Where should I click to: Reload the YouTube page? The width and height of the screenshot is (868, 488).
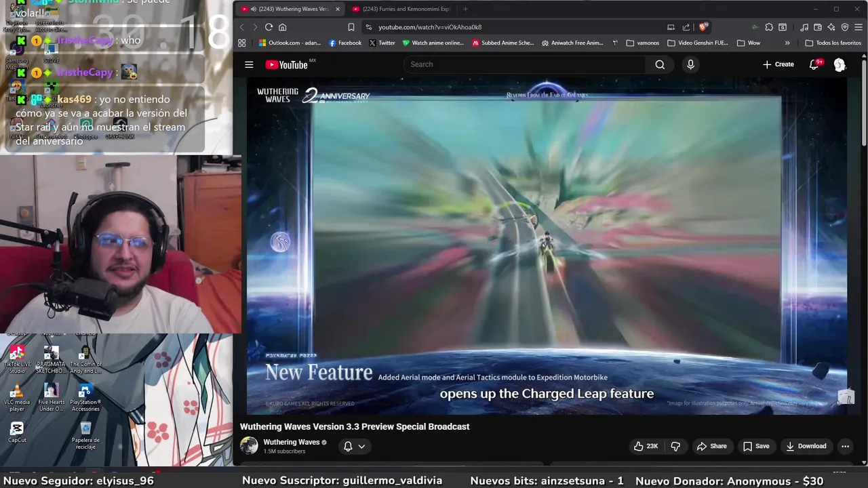coord(269,27)
